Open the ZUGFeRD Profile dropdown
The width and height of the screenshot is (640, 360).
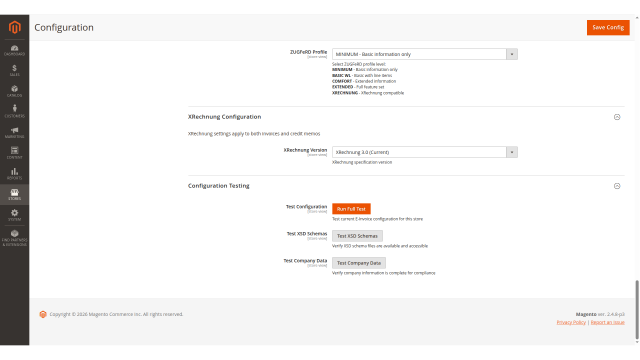coord(424,54)
